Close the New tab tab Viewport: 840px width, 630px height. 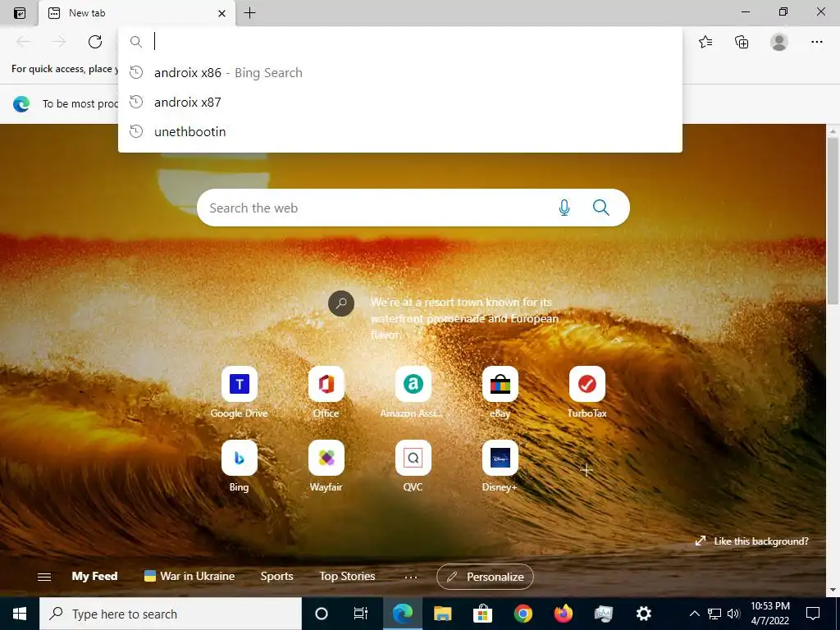click(x=221, y=13)
